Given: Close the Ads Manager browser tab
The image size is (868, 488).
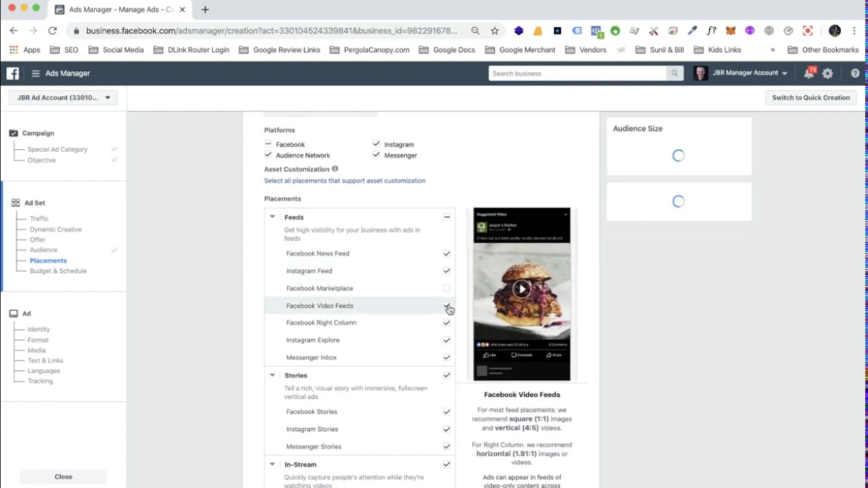Looking at the screenshot, I should click(182, 9).
